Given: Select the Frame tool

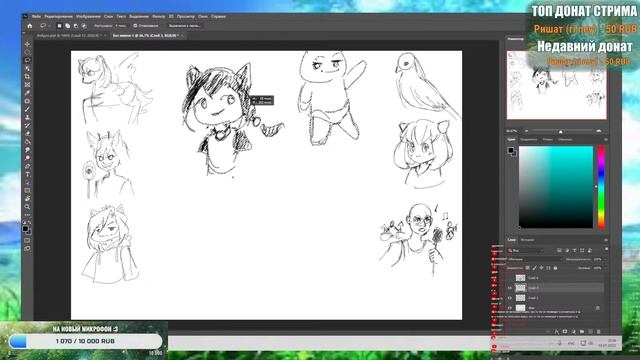Looking at the screenshot, I should [x=27, y=85].
